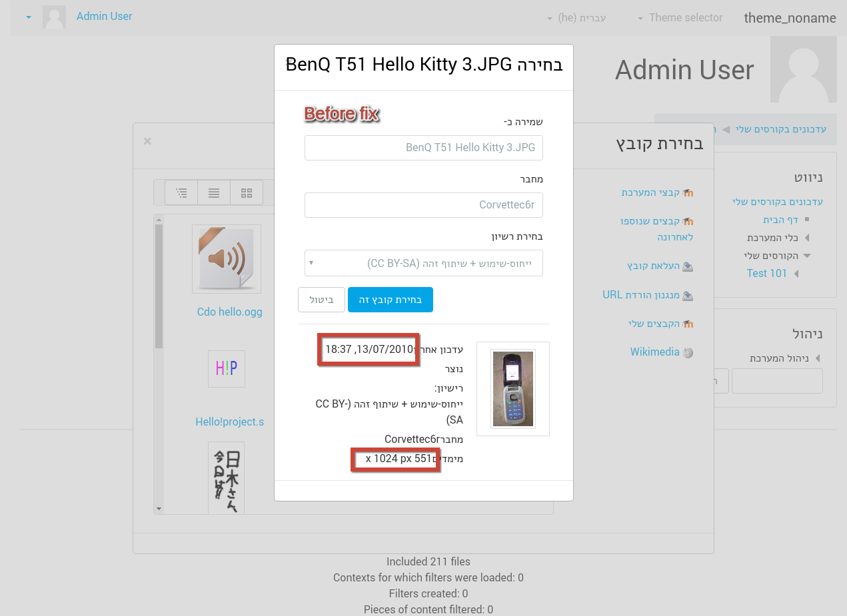This screenshot has height=616, width=847.
Task: Open the העלאת קובץ upload repository
Action: coord(660,266)
